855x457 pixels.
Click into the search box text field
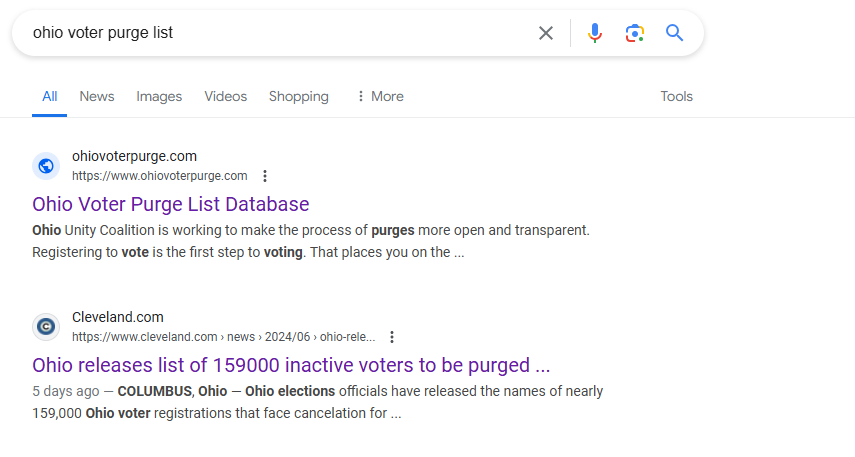(273, 33)
